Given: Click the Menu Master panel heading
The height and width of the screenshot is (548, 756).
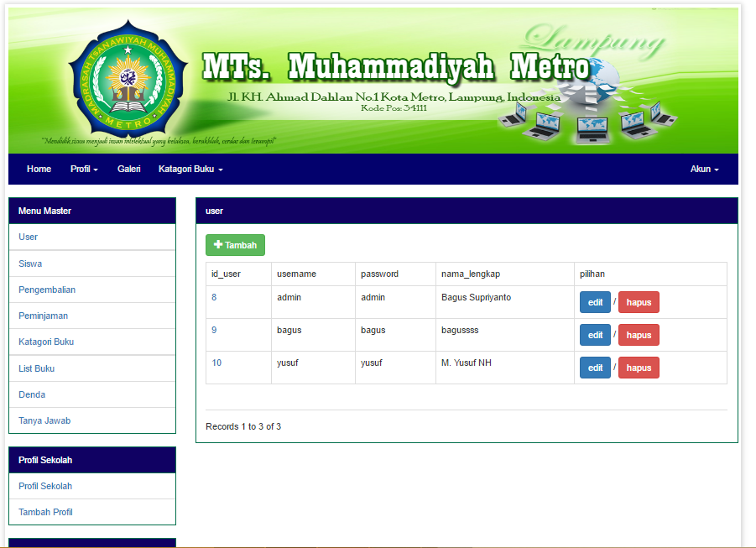Looking at the screenshot, I should pos(92,211).
